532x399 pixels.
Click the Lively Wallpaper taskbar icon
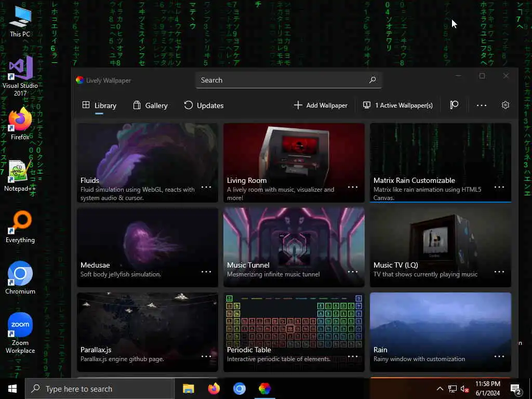tap(264, 389)
